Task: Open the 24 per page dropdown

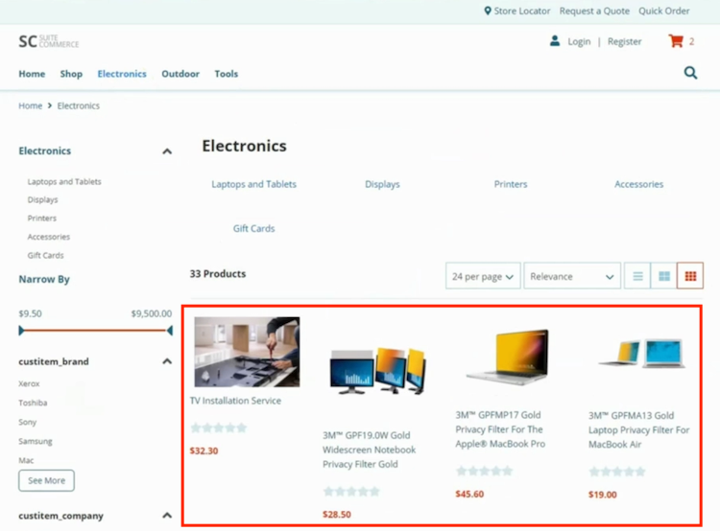Action: 483,276
